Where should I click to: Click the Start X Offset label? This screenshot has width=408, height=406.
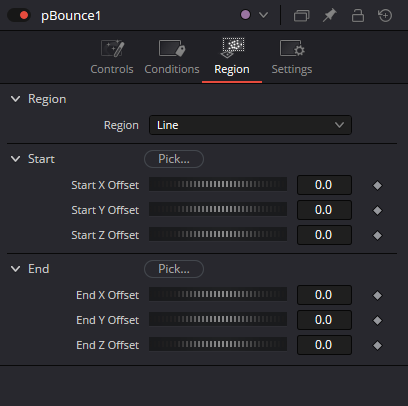point(105,185)
